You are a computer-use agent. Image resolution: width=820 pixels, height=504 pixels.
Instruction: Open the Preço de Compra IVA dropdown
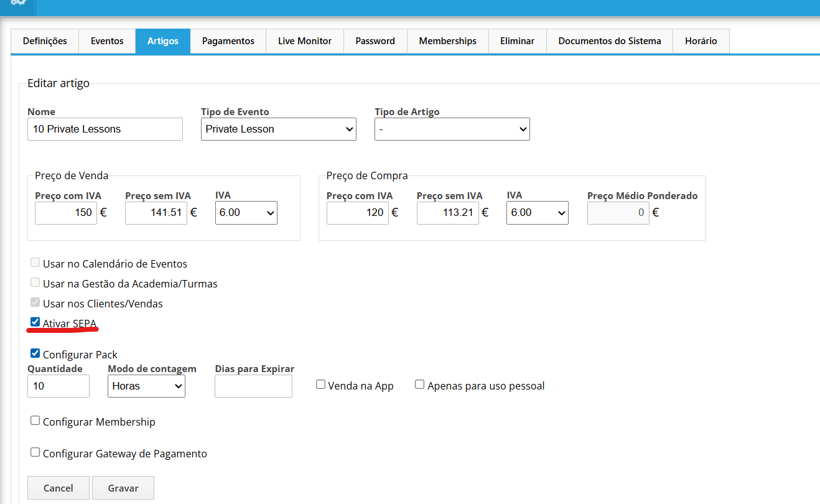click(x=537, y=212)
